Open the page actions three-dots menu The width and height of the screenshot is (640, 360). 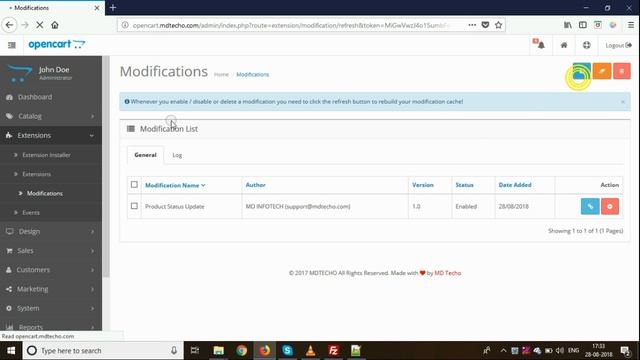472,25
